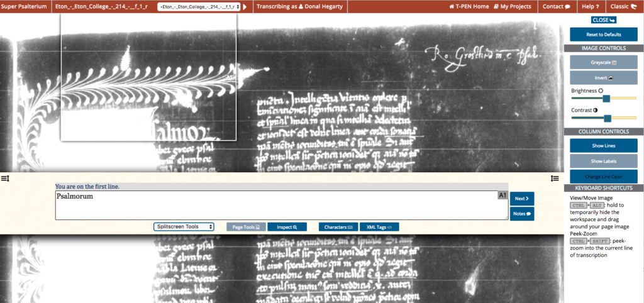Go to T-PEN Home
This screenshot has width=644, height=303.
click(469, 6)
